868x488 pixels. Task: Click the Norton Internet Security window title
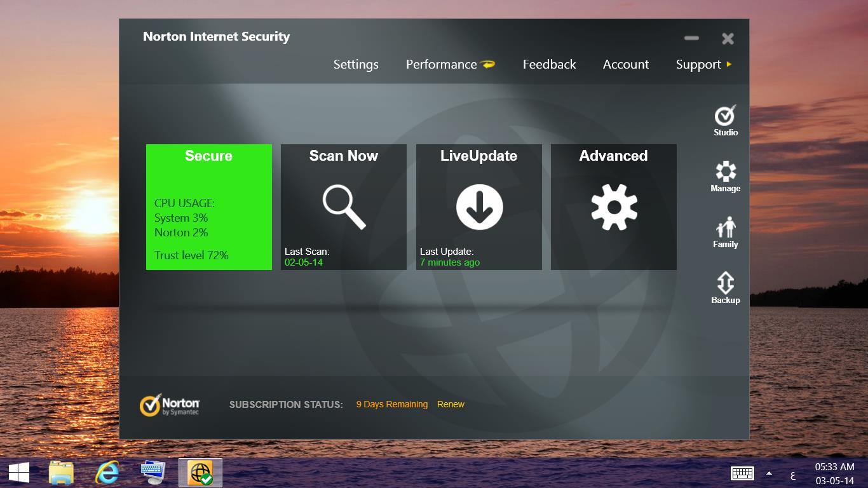(217, 37)
